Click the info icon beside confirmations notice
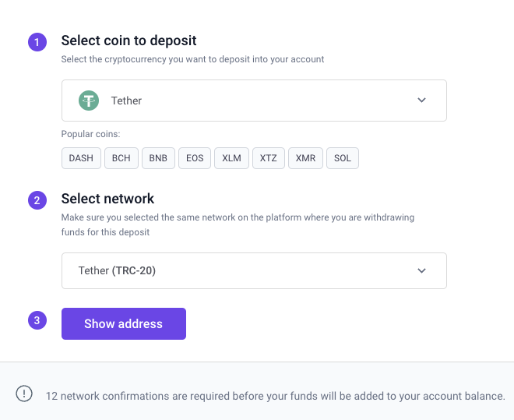 tap(25, 394)
